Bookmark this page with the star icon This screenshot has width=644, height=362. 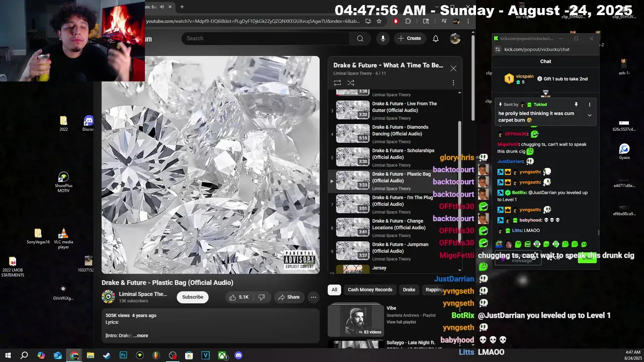click(379, 21)
